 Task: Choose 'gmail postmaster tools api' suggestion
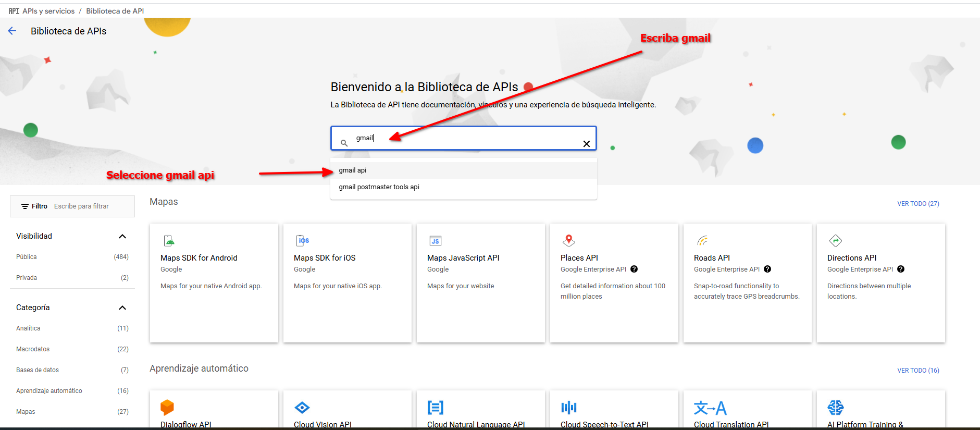[379, 187]
